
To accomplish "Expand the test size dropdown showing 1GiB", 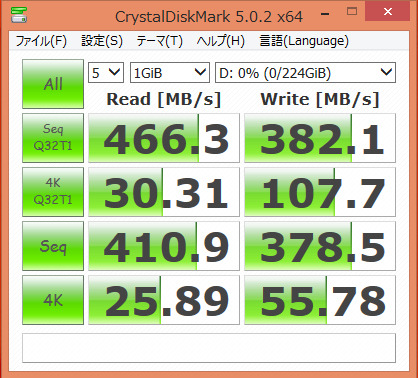I will click(170, 72).
